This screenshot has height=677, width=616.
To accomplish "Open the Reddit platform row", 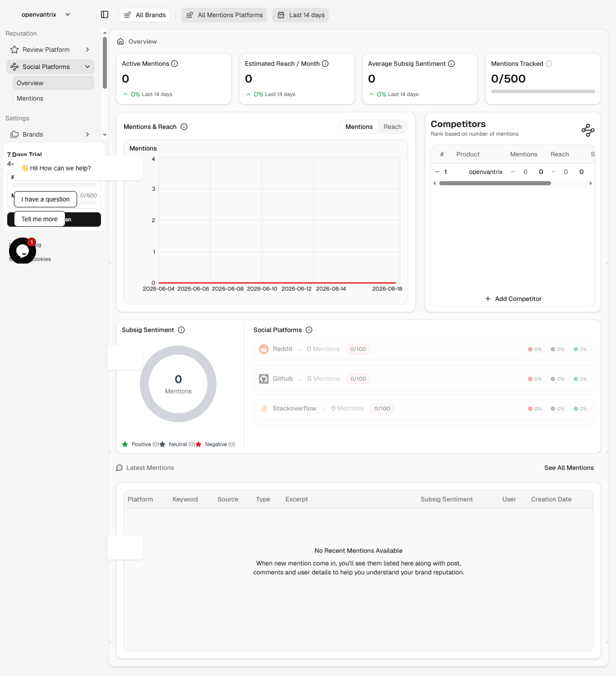I will [424, 352].
